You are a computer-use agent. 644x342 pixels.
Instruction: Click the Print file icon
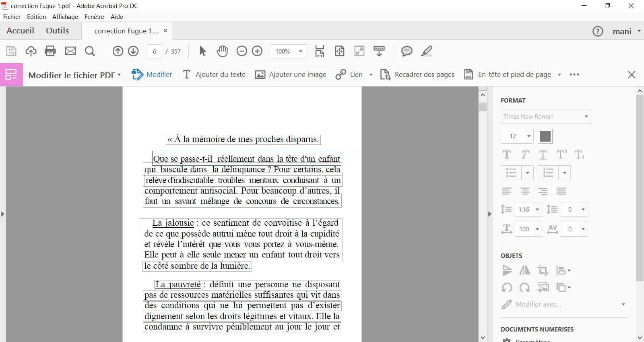[x=50, y=51]
